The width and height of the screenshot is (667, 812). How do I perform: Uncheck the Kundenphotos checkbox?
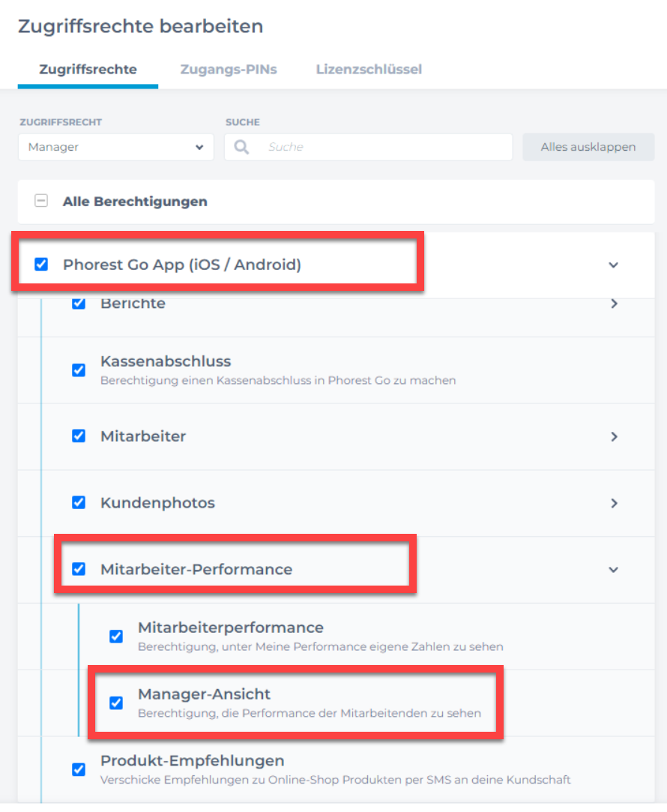click(79, 502)
